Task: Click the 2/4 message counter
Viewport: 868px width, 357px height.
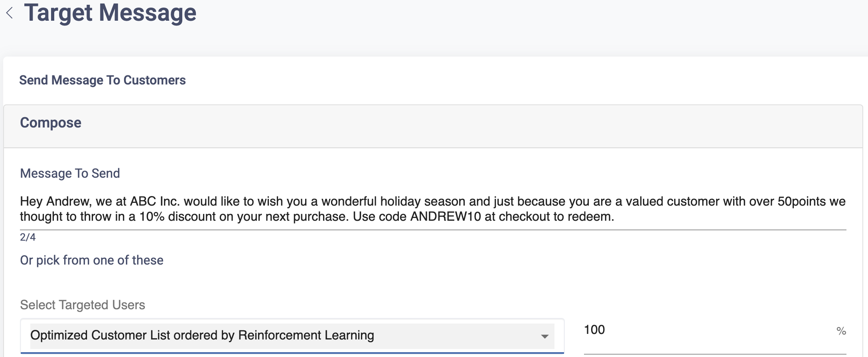Action: coord(28,237)
